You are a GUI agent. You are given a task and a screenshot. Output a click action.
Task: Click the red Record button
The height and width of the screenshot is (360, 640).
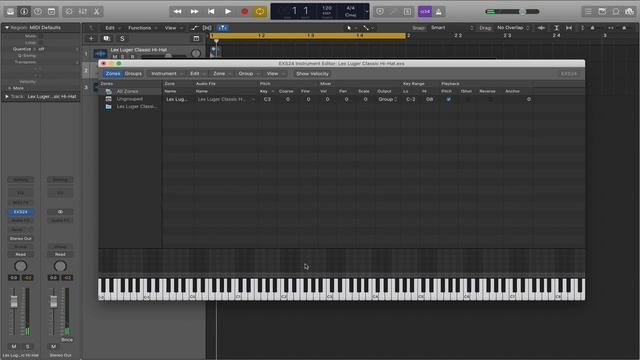[244, 11]
